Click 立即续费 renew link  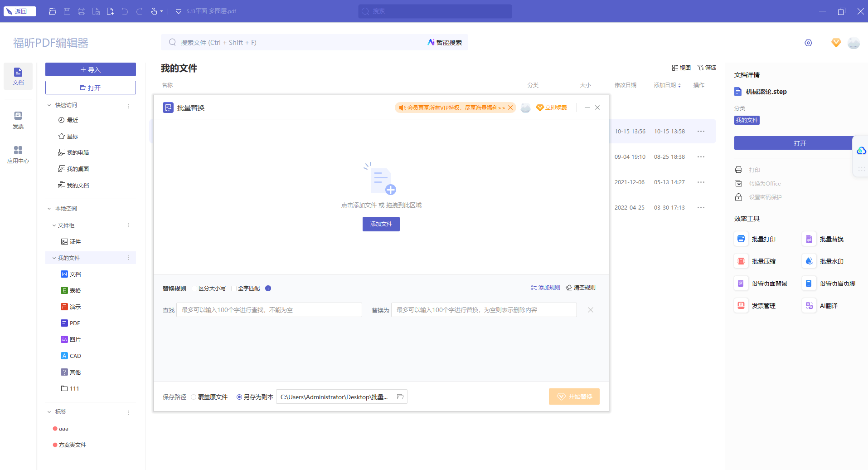(x=551, y=108)
